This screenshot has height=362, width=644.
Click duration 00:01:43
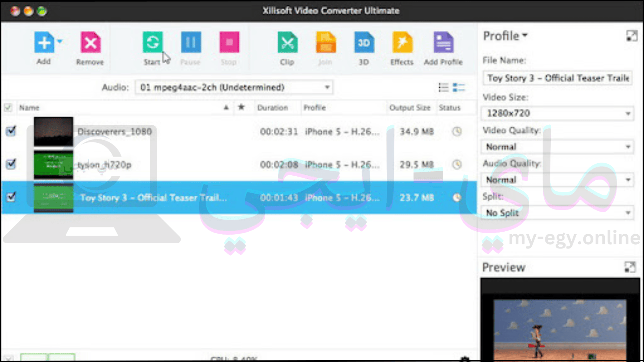279,197
